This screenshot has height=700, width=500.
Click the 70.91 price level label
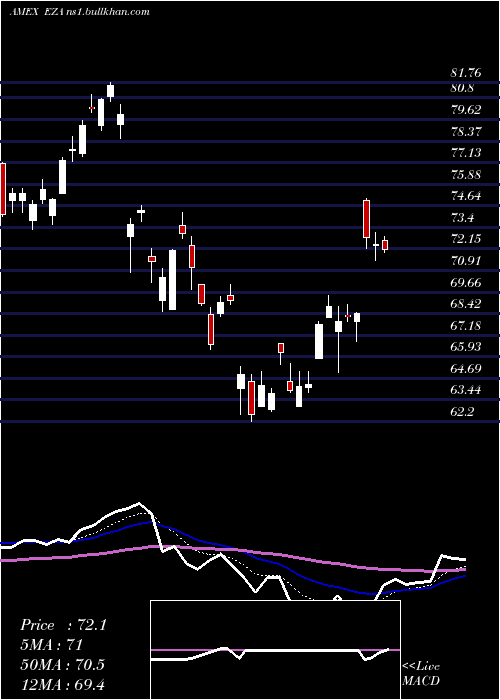[467, 261]
